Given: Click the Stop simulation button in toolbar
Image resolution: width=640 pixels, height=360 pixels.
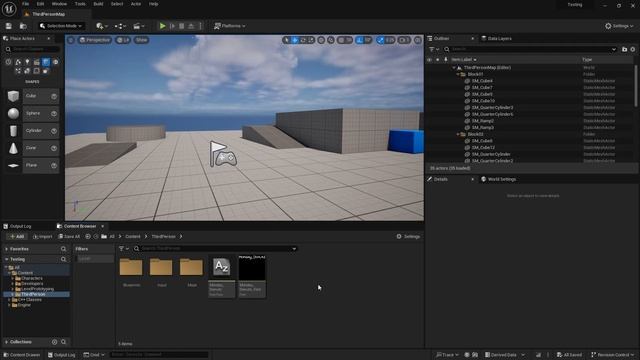Looking at the screenshot, I should 182,26.
